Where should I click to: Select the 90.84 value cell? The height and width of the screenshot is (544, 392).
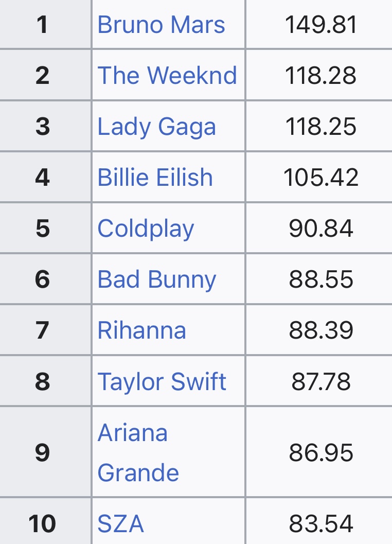pos(321,229)
